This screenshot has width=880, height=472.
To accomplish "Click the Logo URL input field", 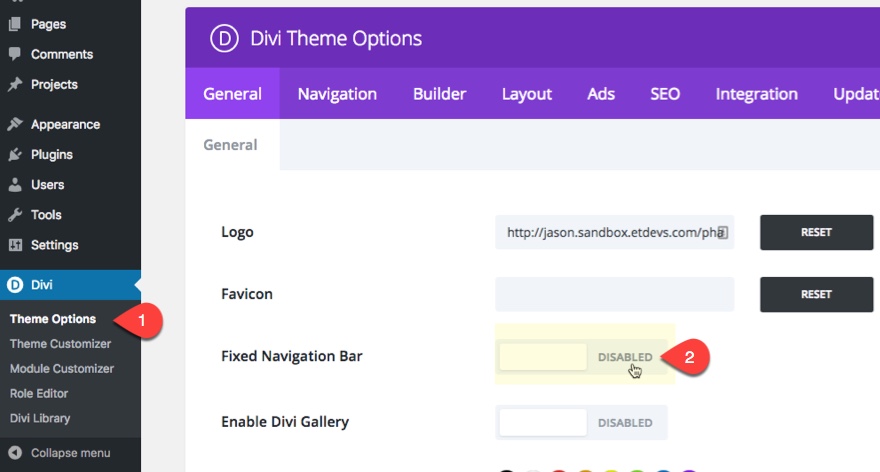I will (610, 232).
